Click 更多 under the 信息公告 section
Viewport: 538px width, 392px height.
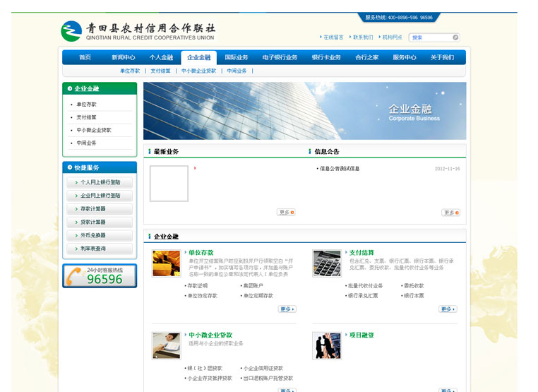coord(450,213)
